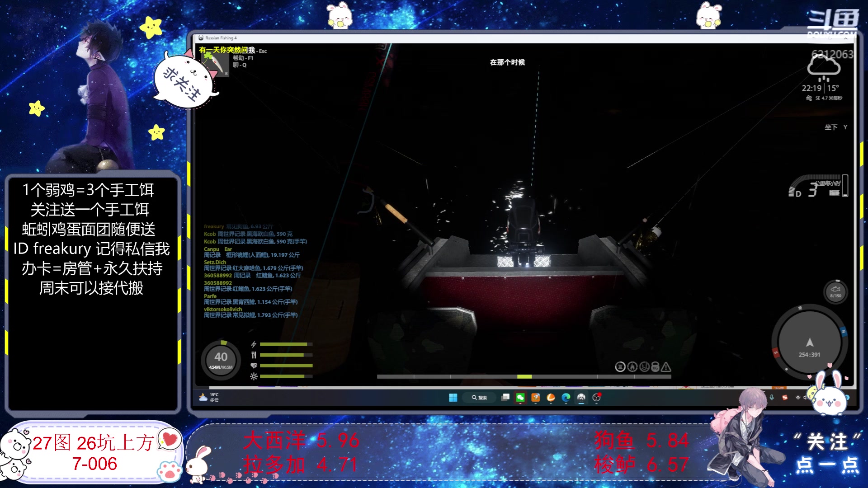Image resolution: width=868 pixels, height=488 pixels.
Task: Click the energy lightning bolt icon
Action: pos(254,344)
